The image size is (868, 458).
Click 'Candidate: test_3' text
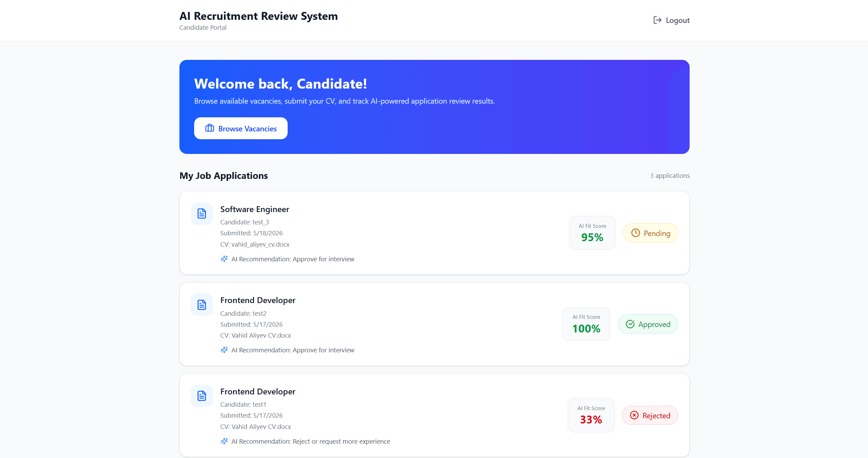pyautogui.click(x=244, y=222)
